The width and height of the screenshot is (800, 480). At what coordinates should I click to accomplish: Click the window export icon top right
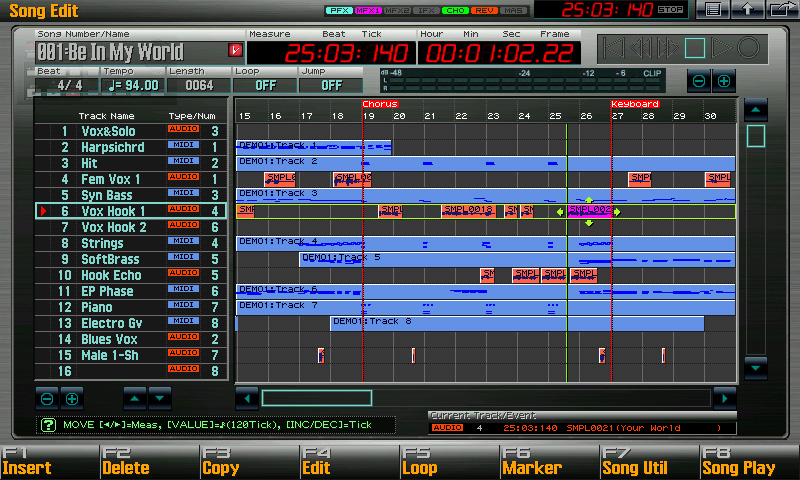[x=782, y=9]
